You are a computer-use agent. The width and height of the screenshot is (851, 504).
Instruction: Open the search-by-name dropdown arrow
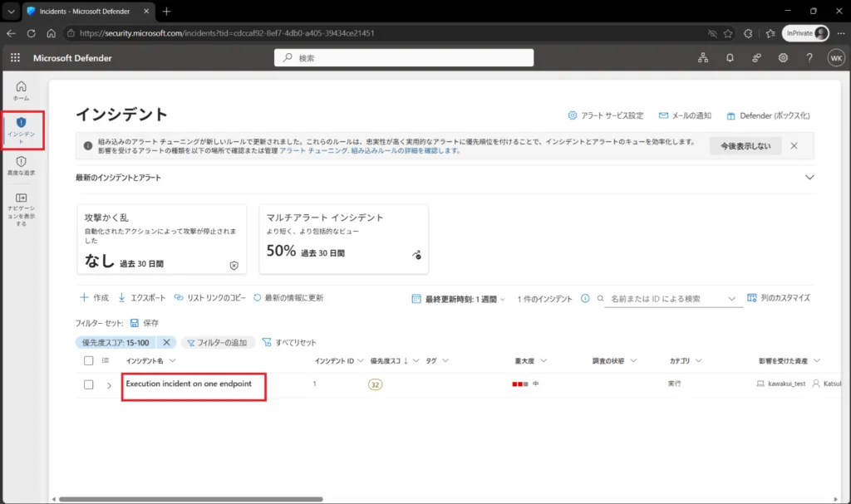[731, 299]
